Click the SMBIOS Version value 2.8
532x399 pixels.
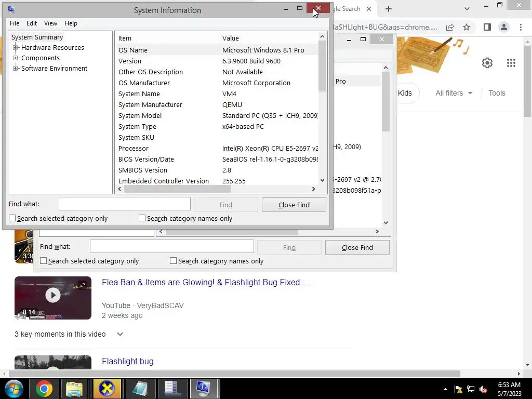click(227, 170)
